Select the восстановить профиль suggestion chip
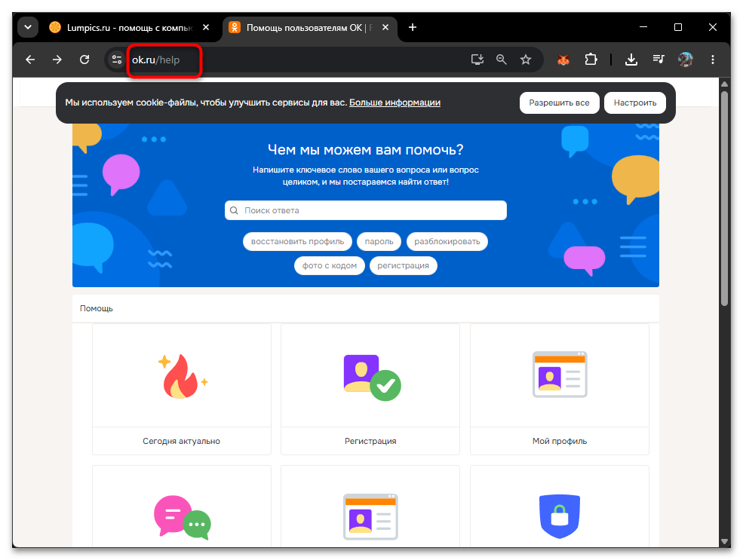 click(298, 241)
